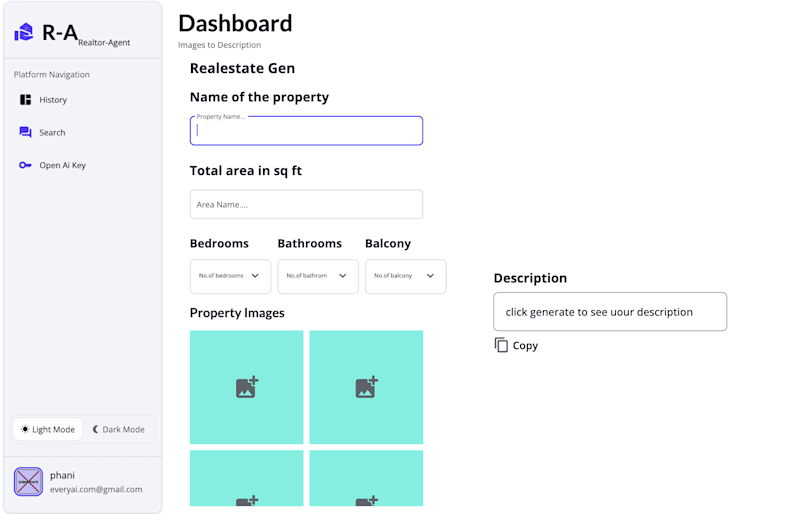Add image in first property tile

tap(246, 387)
